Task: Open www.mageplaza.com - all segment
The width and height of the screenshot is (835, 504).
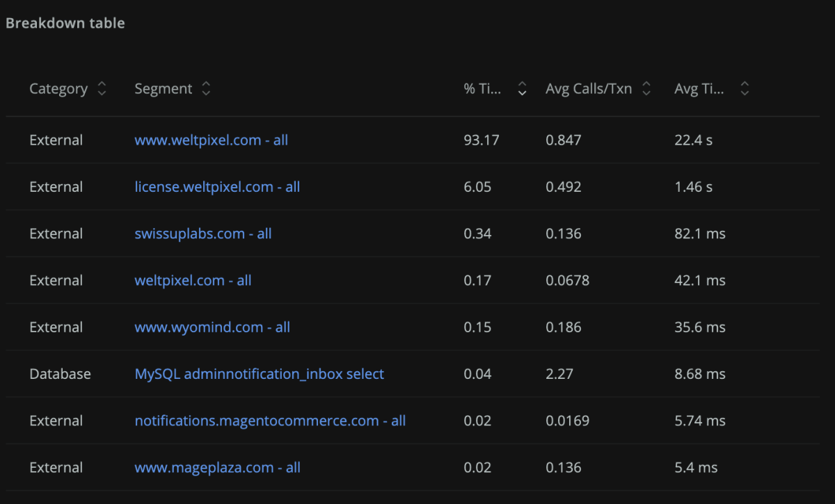Action: (218, 468)
